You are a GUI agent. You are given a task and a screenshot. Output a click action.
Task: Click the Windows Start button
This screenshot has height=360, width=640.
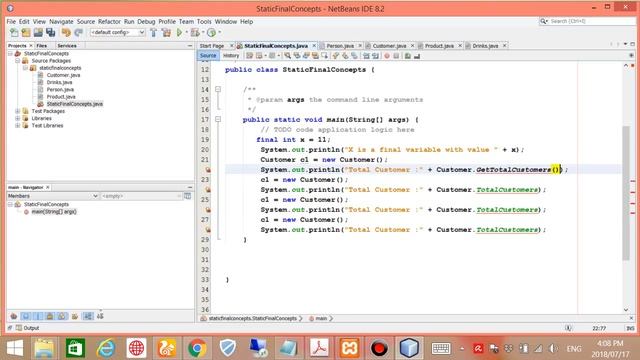click(x=15, y=348)
